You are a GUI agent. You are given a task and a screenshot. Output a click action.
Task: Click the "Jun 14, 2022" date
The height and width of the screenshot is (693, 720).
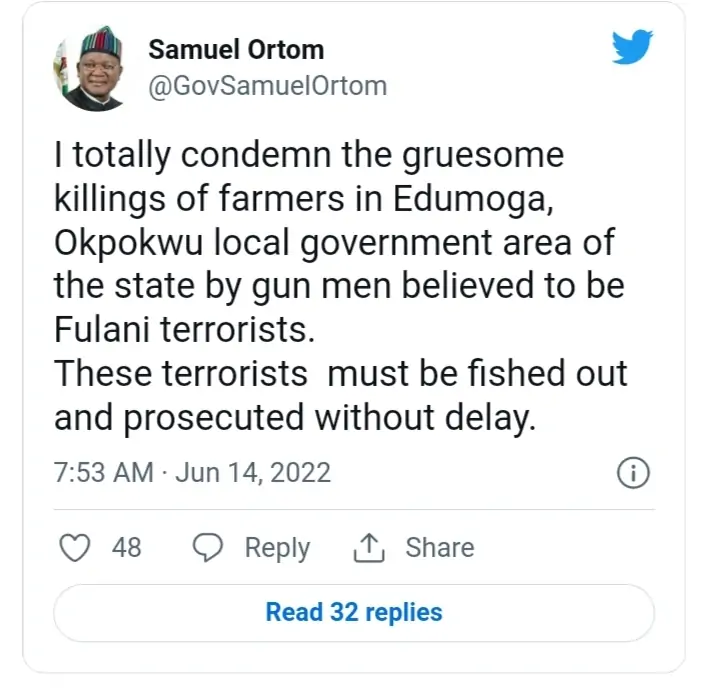pos(252,472)
